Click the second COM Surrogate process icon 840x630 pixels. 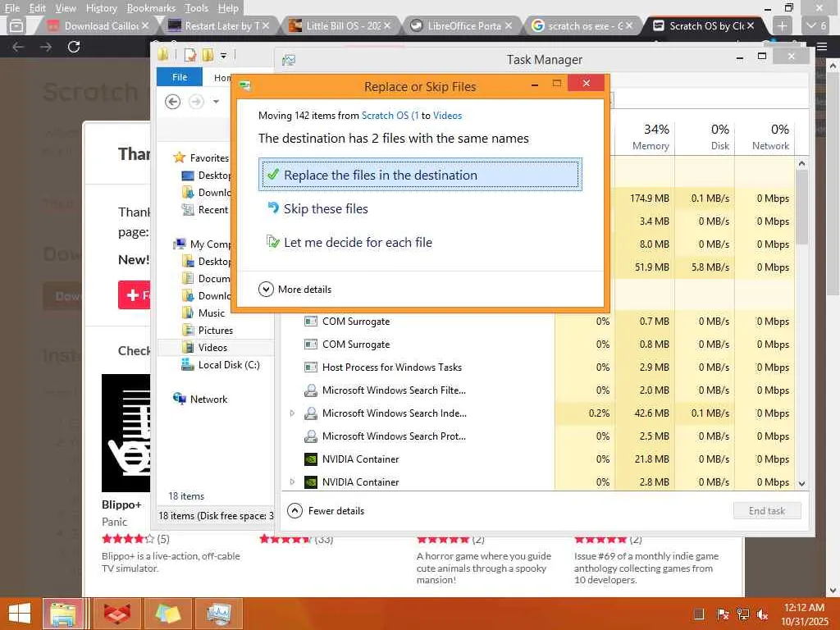click(x=311, y=344)
